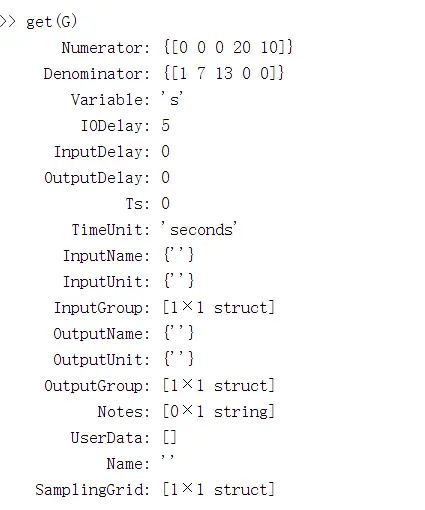The width and height of the screenshot is (425, 510).
Task: Click the OutputGroup [1×1 struct] value
Action: [219, 385]
